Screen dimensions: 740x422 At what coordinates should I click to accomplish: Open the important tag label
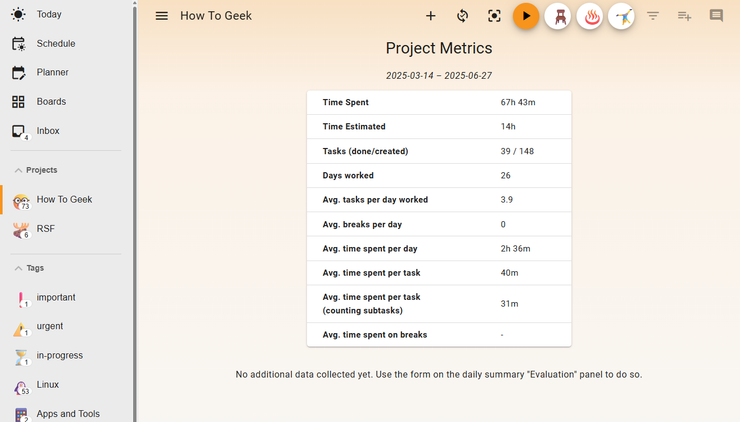(x=56, y=297)
